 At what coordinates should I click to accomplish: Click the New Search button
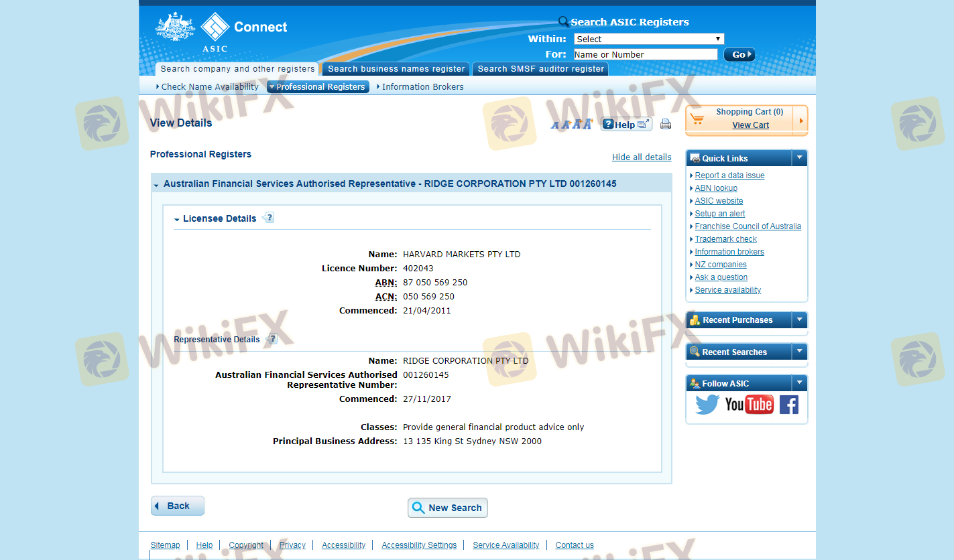pyautogui.click(x=447, y=508)
